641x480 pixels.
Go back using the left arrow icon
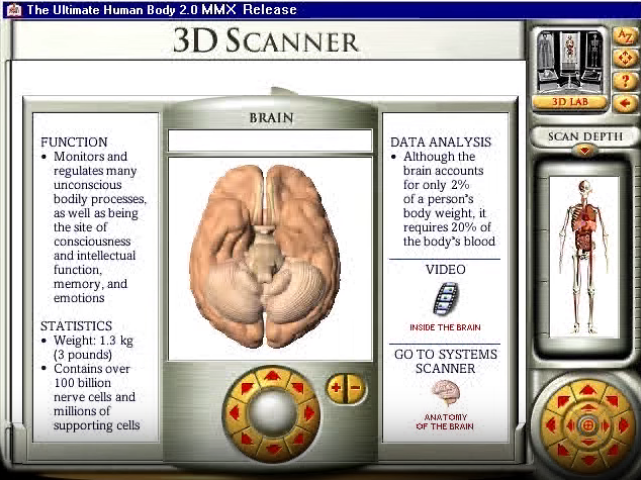click(x=626, y=102)
